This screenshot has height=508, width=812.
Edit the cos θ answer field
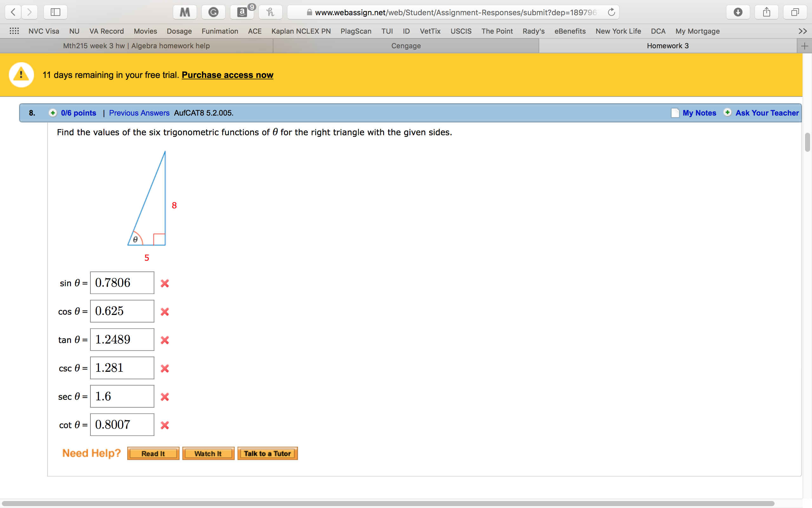pyautogui.click(x=122, y=311)
